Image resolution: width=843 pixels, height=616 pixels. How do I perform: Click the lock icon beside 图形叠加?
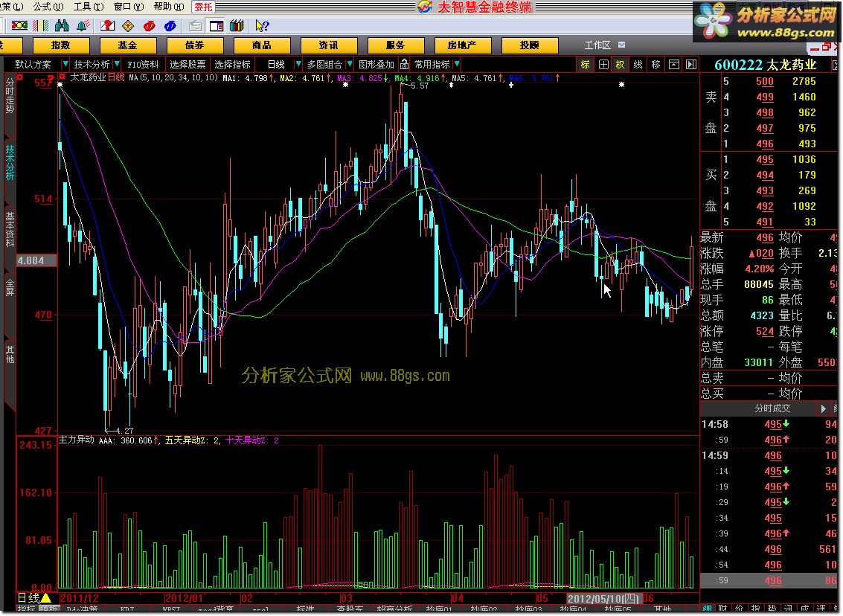coord(404,65)
